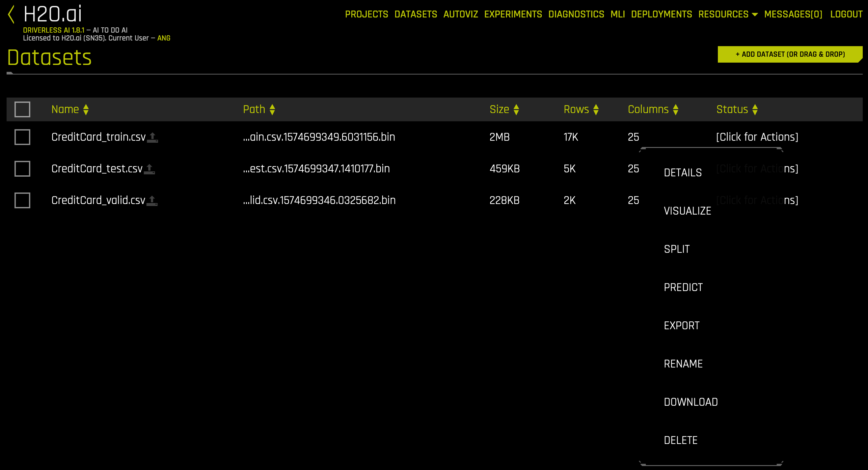Screen dimensions: 868x470
Task: Click the back arrow next to H2O.ai logo
Action: (12, 14)
